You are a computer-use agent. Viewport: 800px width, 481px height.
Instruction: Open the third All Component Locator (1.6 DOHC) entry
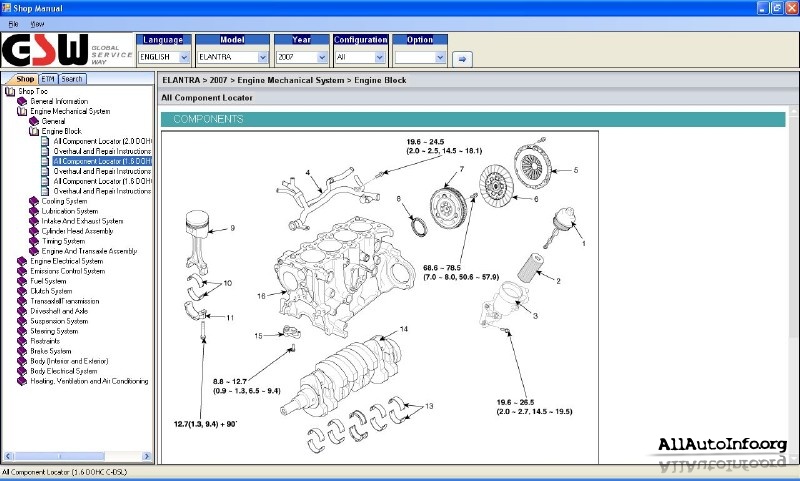coord(102,181)
